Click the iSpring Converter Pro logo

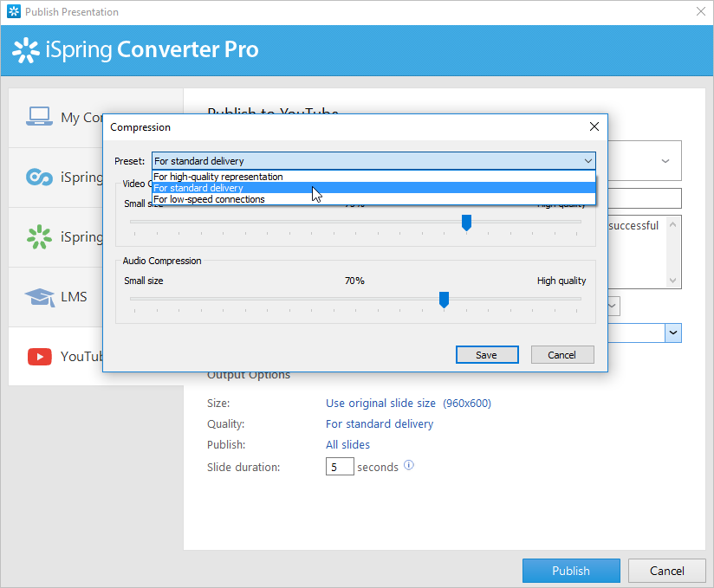point(135,49)
